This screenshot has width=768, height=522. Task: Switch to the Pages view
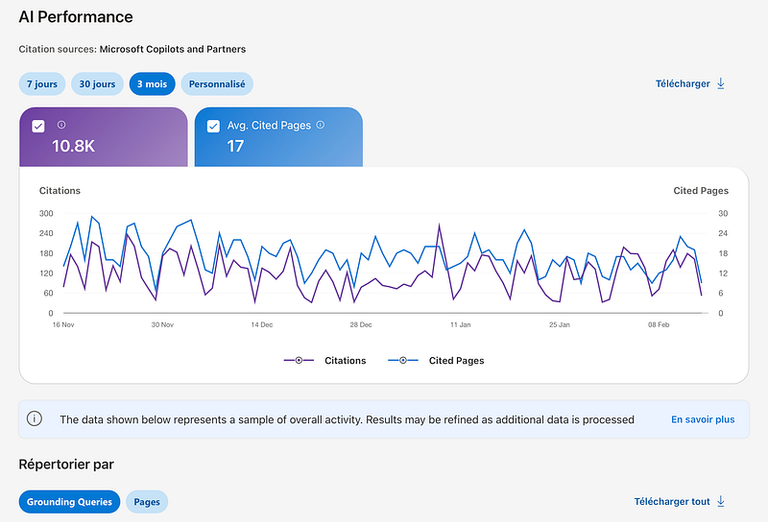[147, 502]
